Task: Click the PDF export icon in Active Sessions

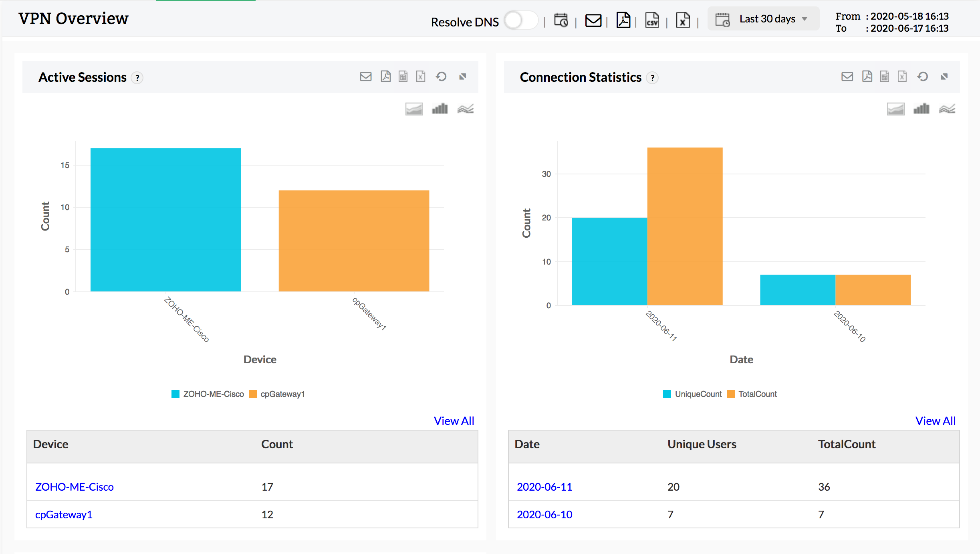Action: (x=384, y=76)
